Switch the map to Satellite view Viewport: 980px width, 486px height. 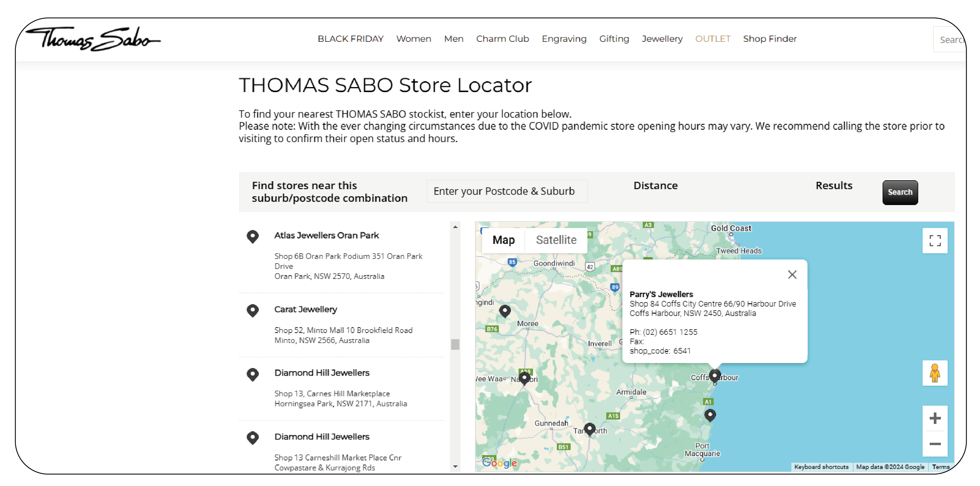556,240
